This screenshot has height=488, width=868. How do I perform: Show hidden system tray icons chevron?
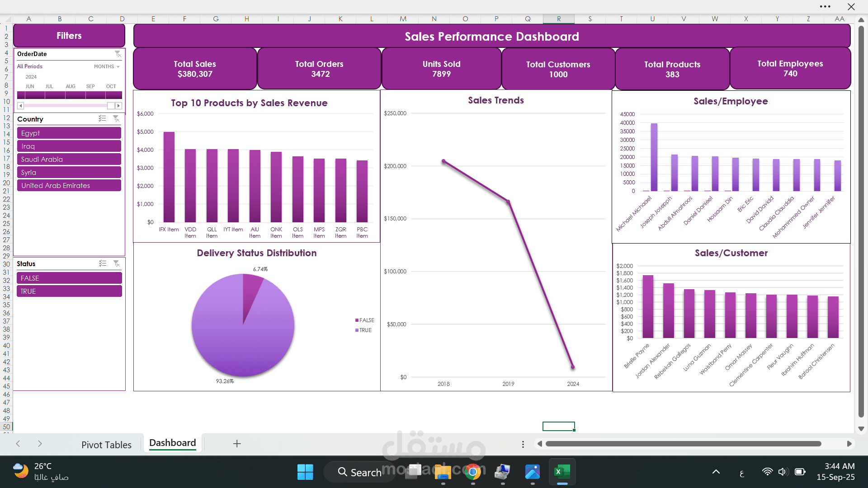(x=716, y=472)
